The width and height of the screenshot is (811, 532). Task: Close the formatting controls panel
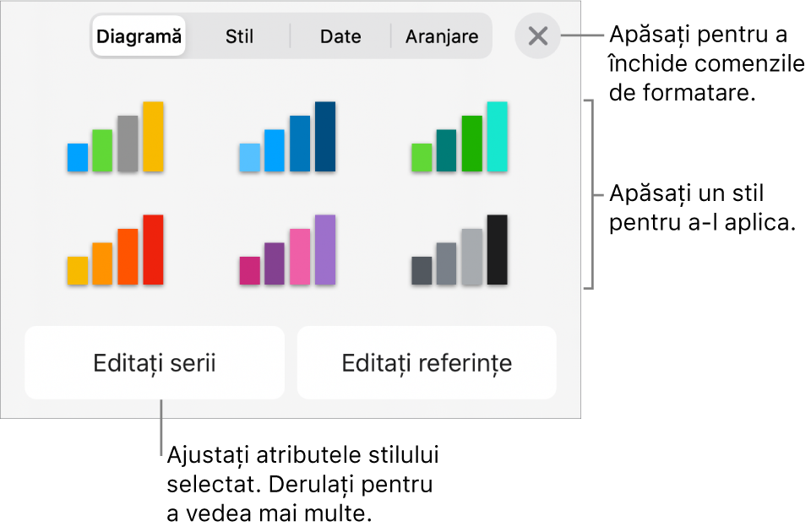pyautogui.click(x=537, y=36)
